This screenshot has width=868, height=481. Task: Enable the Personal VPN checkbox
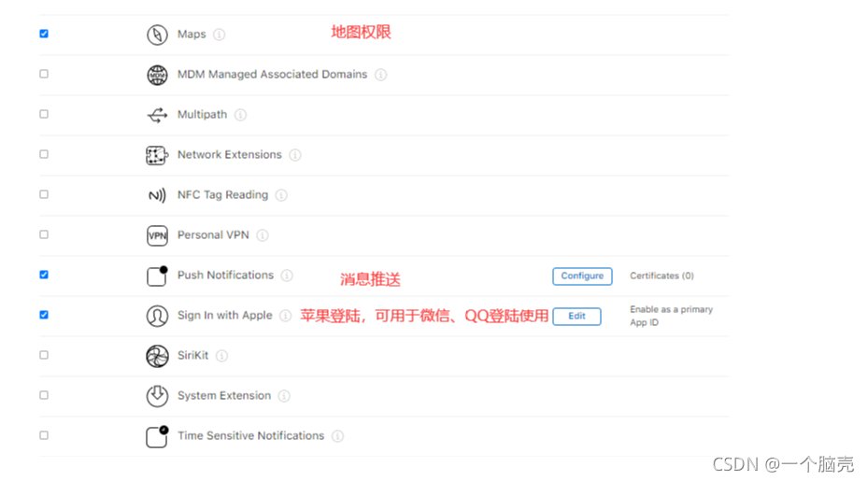(44, 234)
